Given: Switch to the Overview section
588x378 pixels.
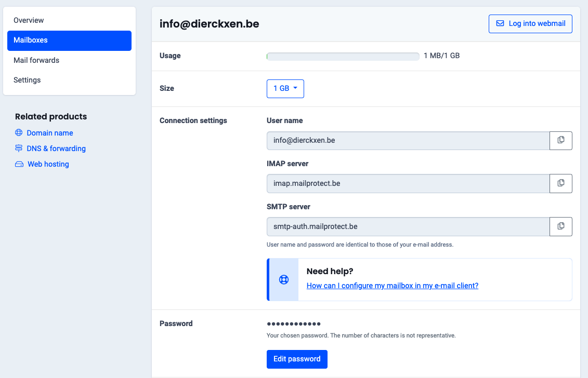Looking at the screenshot, I should [x=29, y=20].
